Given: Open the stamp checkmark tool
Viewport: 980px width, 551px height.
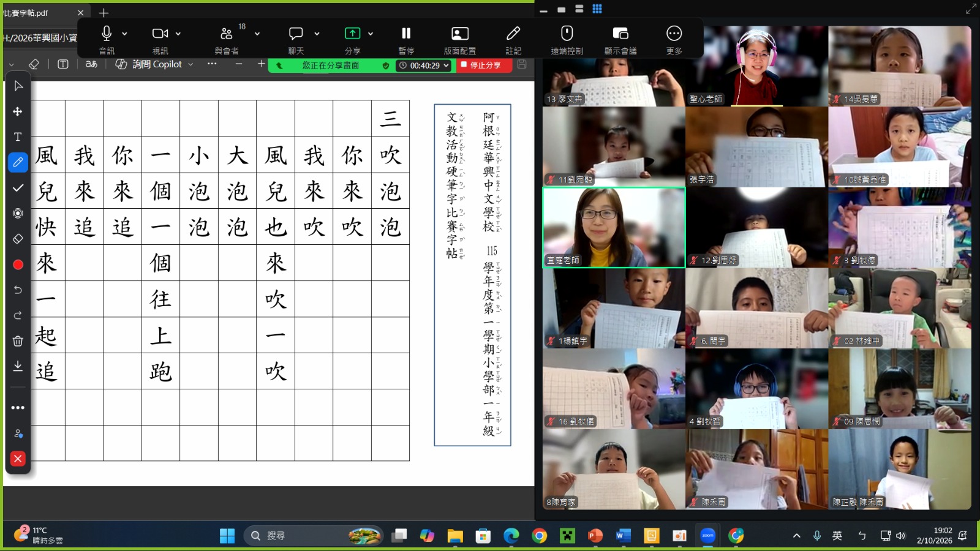Looking at the screenshot, I should (18, 188).
